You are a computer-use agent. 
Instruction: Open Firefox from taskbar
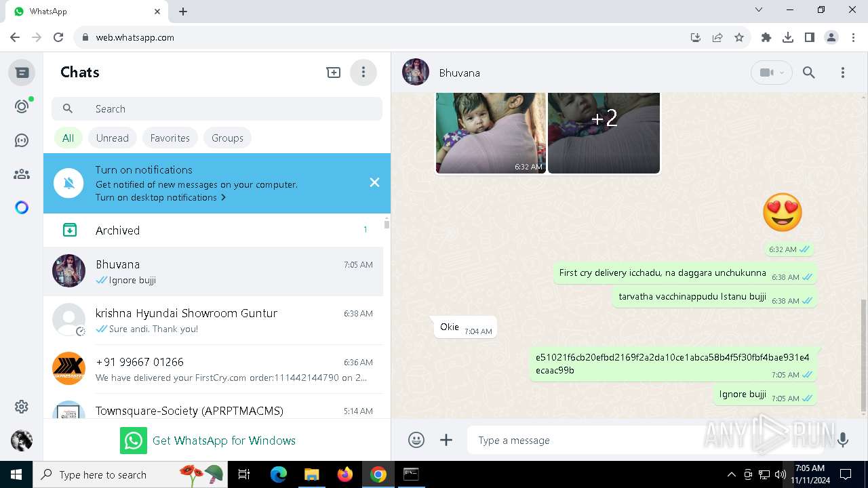tap(345, 474)
